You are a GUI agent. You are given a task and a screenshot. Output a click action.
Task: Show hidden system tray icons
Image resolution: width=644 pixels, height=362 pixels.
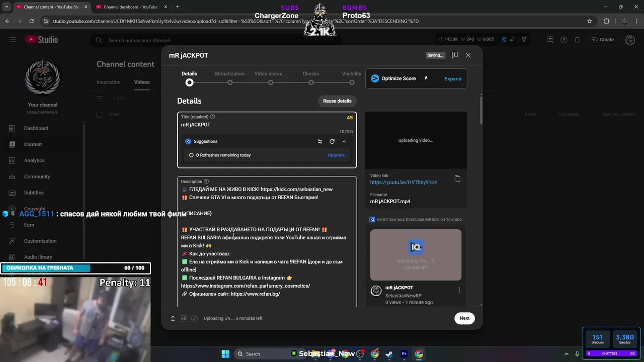[566, 354]
